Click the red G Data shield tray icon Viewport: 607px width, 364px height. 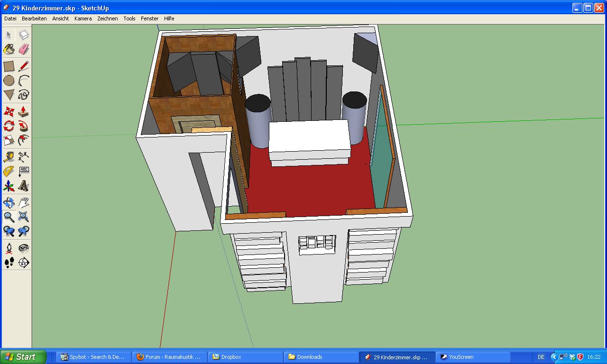click(x=580, y=357)
